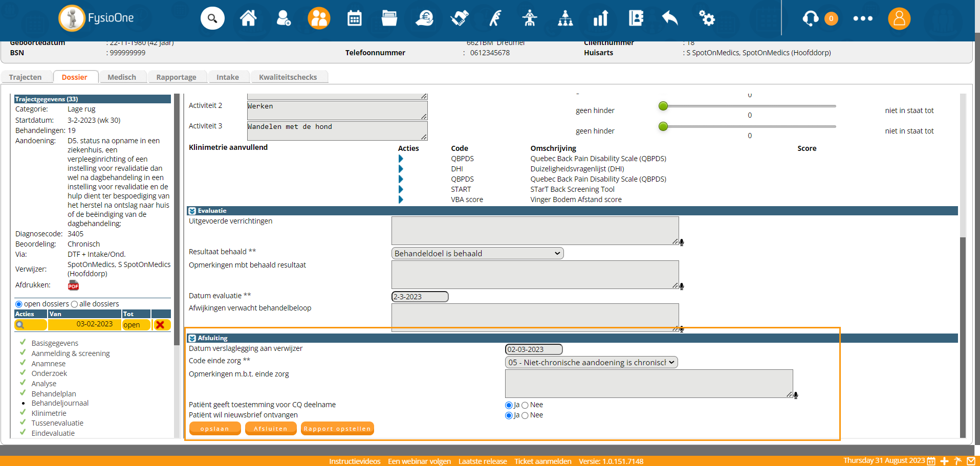The height and width of the screenshot is (466, 980).
Task: Click the headset support icon
Action: pyautogui.click(x=810, y=18)
